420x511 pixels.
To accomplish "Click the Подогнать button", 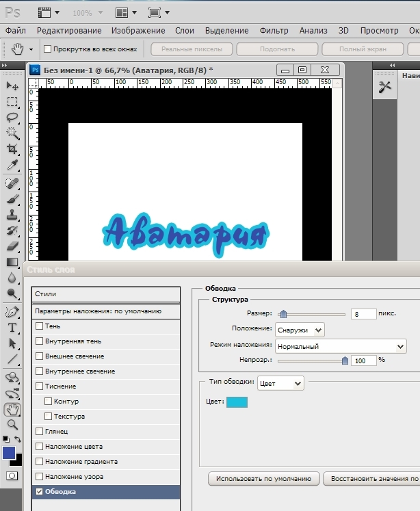I will coord(277,49).
